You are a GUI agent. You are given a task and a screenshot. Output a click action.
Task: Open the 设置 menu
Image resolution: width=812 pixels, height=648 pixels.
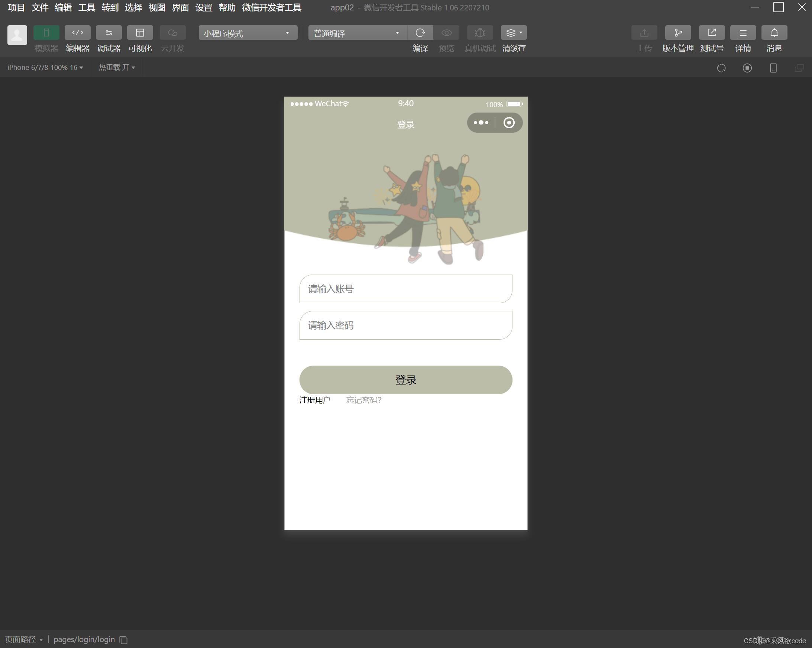tap(203, 7)
